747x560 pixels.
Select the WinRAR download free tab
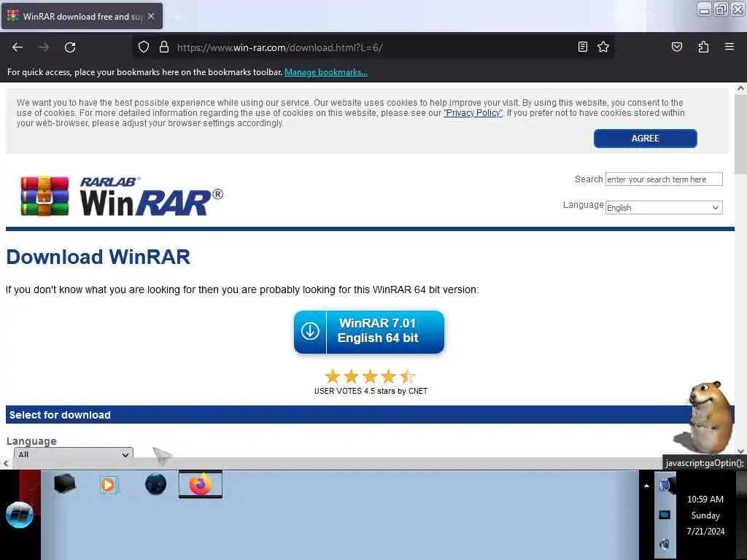click(x=82, y=16)
